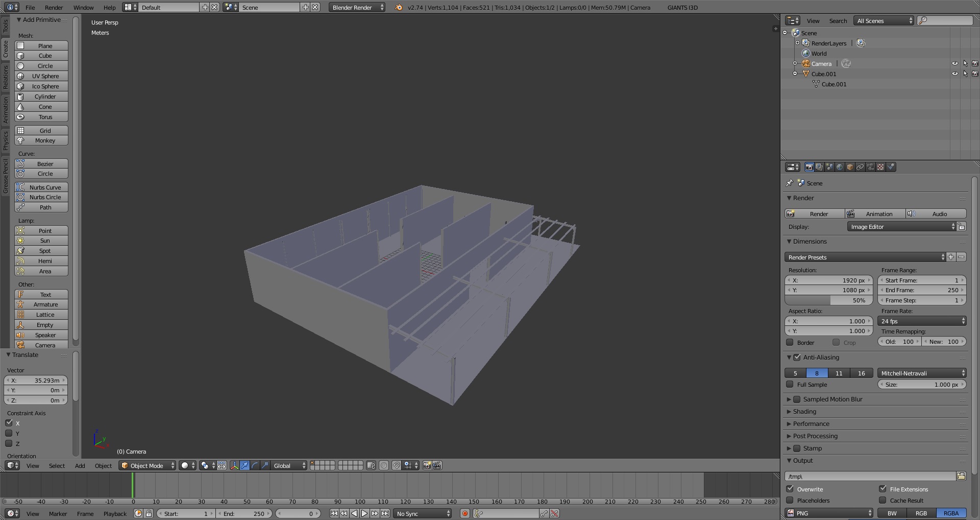Open the 24 fps frame rate dropdown
This screenshot has height=520, width=980.
[x=922, y=321]
